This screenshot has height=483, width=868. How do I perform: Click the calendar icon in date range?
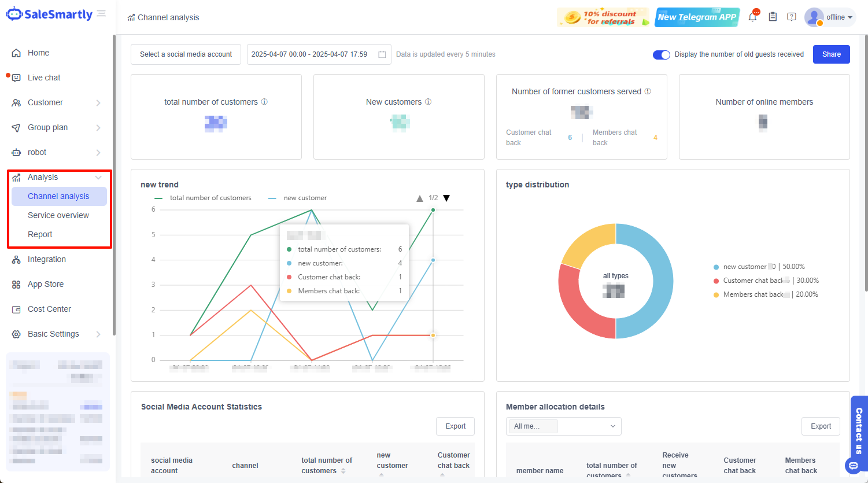coord(382,54)
